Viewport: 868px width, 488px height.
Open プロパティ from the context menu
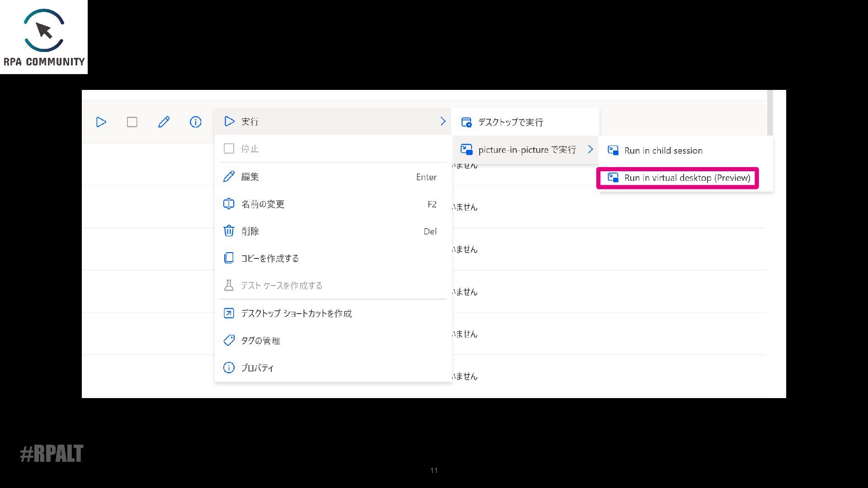(257, 368)
